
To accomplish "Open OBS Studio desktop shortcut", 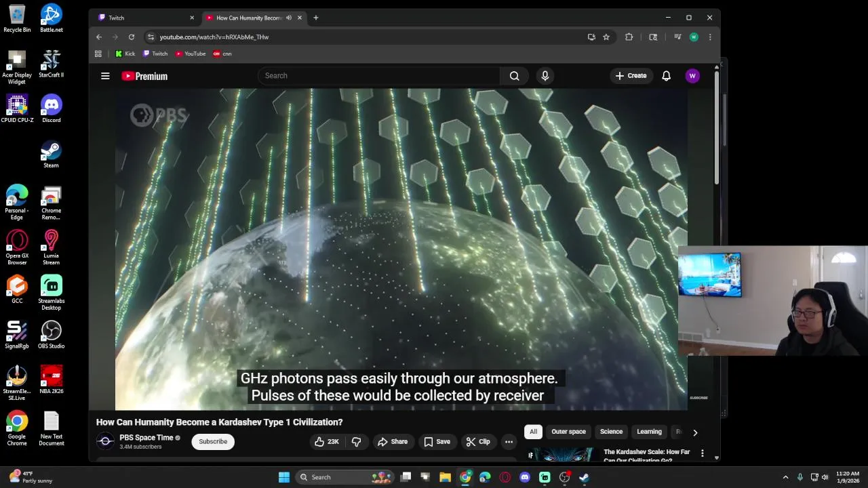I will click(x=52, y=335).
